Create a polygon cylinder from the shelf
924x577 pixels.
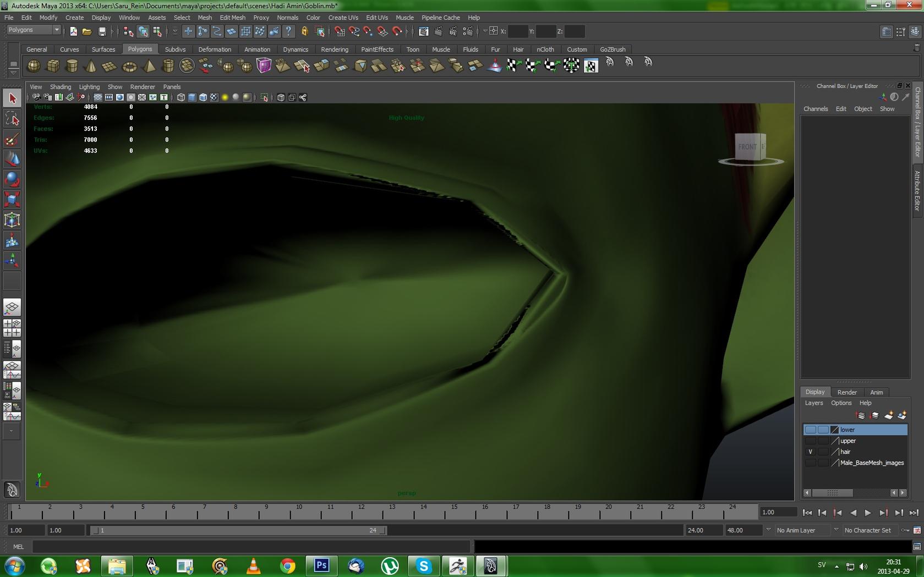72,66
